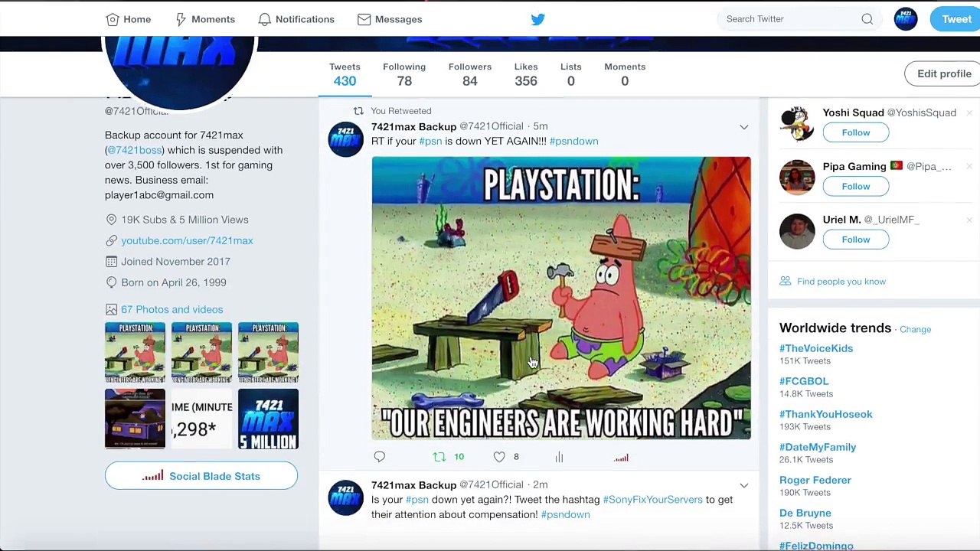This screenshot has height=551, width=980.
Task: Click the red Social Blade icon under tweet
Action: (x=621, y=458)
